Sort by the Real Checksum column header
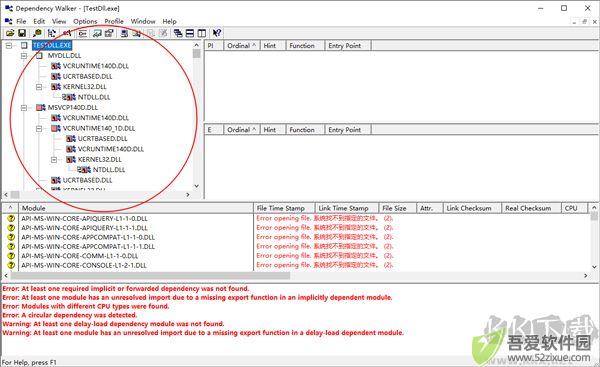The image size is (600, 367). tap(532, 208)
